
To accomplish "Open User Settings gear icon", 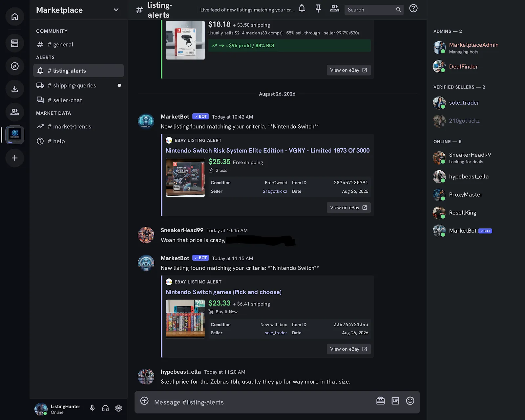I will pos(118,408).
